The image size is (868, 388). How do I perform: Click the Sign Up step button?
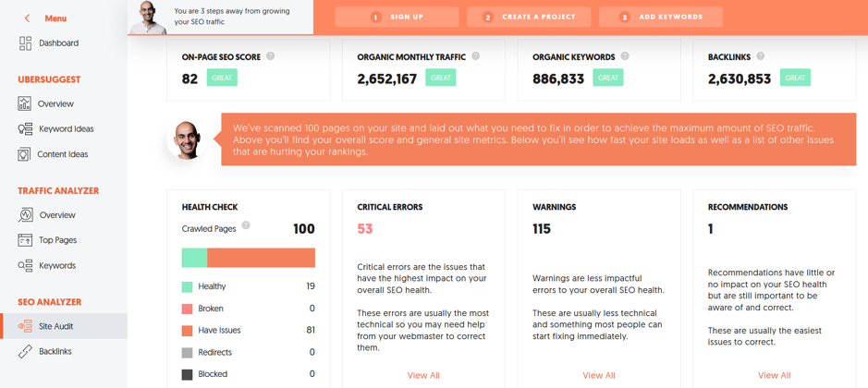point(397,18)
